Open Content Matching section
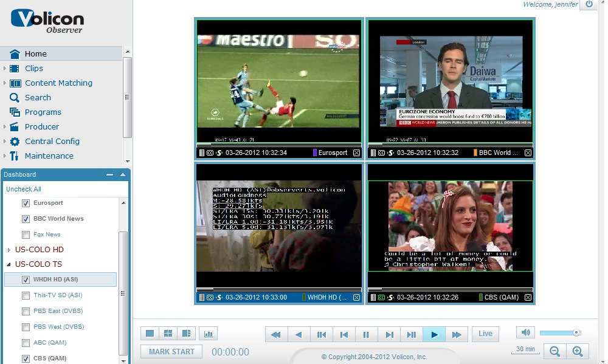Screen dimensions: 608x364 58,83
